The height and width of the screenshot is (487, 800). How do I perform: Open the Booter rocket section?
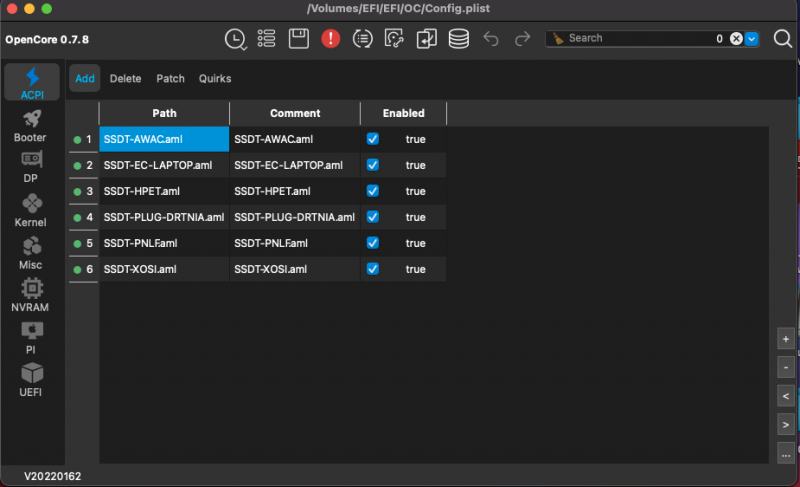31,125
